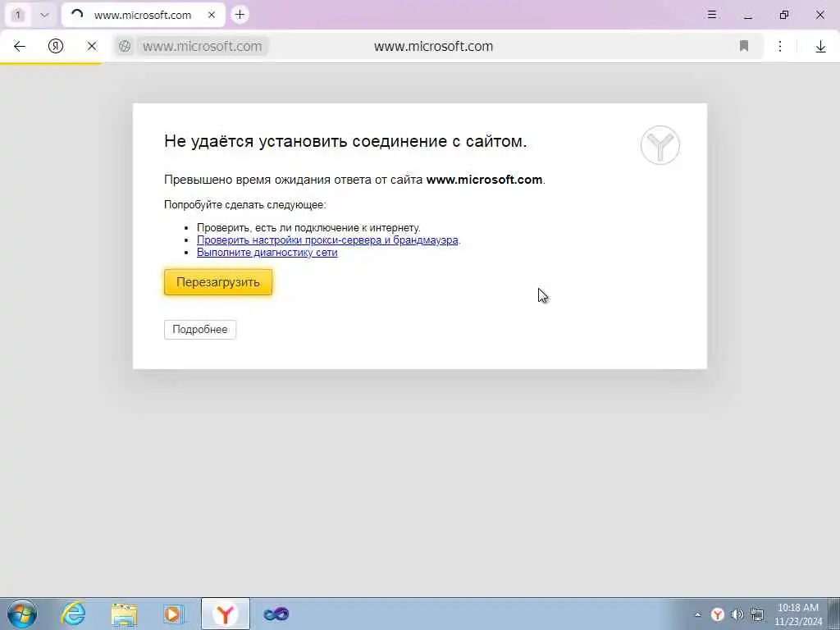Open the Windows Start menu
This screenshot has height=630, width=840.
[x=22, y=614]
